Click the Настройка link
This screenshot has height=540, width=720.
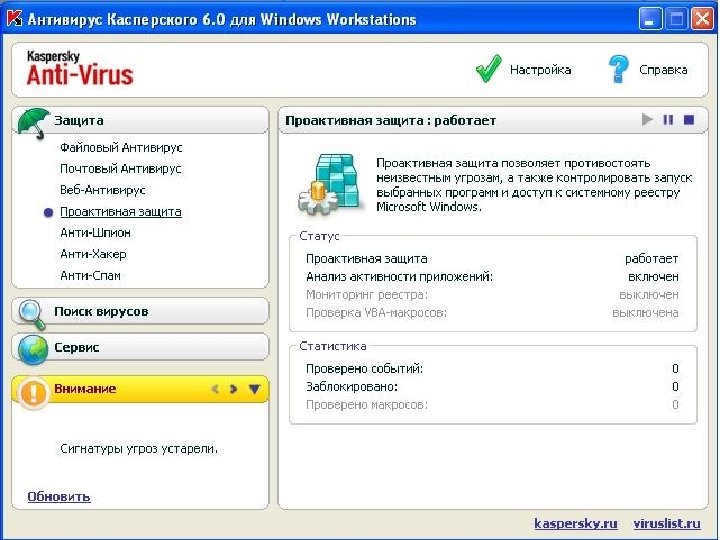540,70
